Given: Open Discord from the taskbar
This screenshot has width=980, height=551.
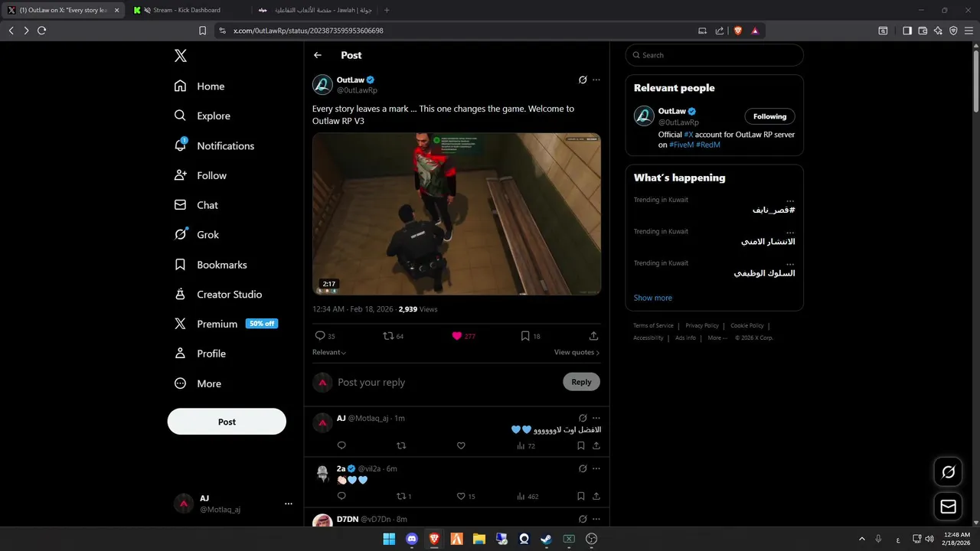Looking at the screenshot, I should pos(412,539).
